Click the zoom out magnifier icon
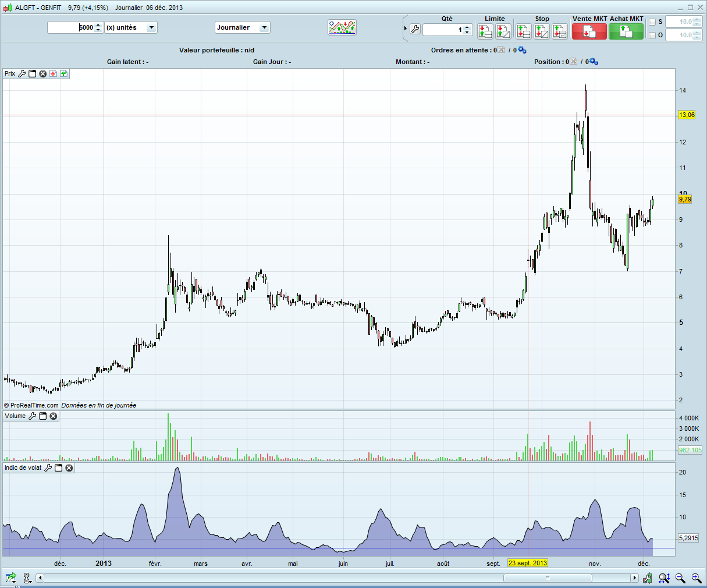 (680, 578)
